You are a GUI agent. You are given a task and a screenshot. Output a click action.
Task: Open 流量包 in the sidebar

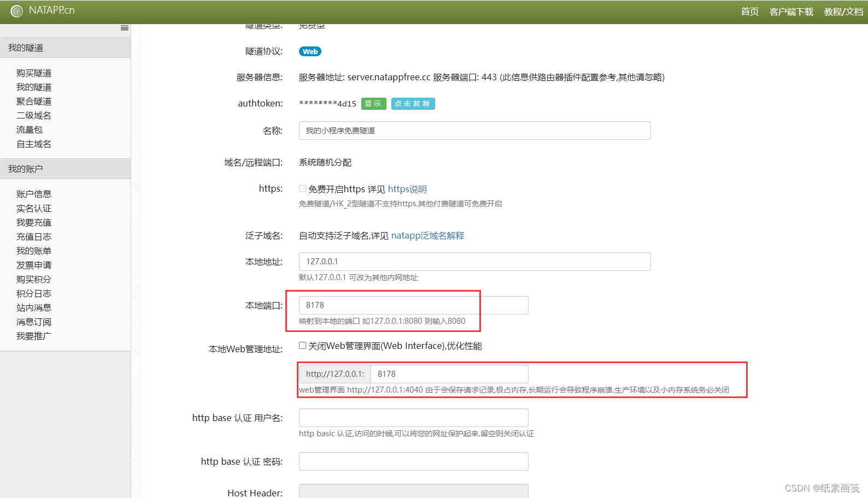30,130
